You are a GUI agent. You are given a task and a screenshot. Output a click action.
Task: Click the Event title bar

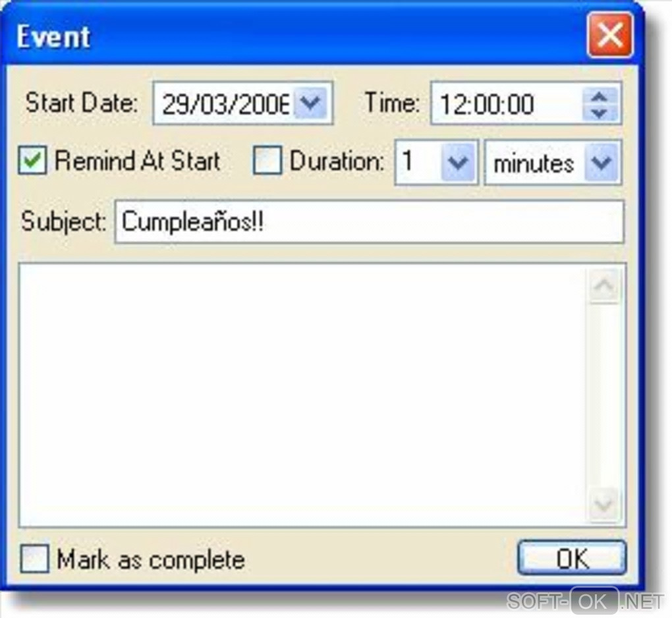pos(296,36)
